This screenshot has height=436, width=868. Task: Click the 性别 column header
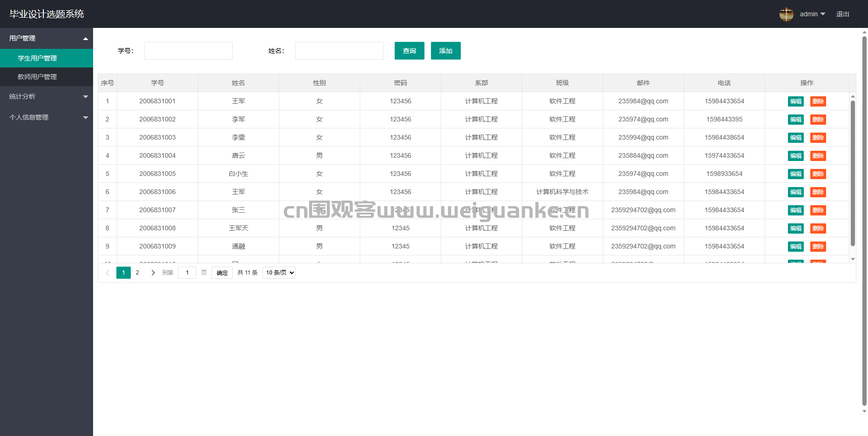click(319, 83)
